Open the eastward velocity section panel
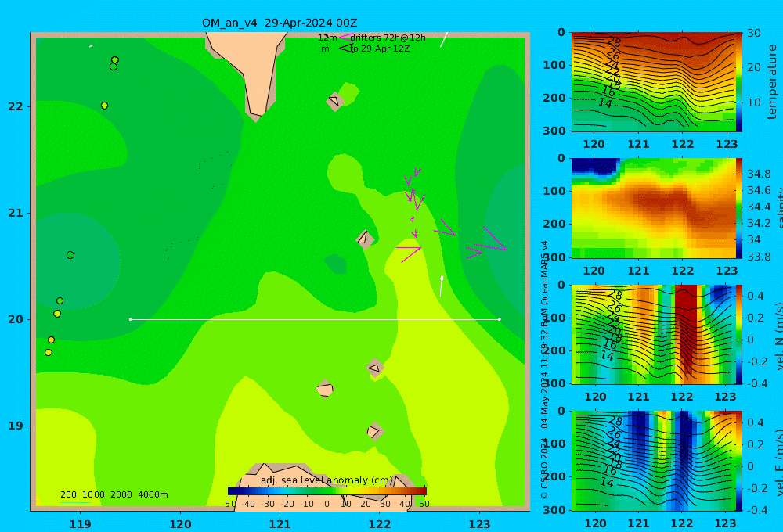Image resolution: width=783 pixels, height=532 pixels. point(653,461)
